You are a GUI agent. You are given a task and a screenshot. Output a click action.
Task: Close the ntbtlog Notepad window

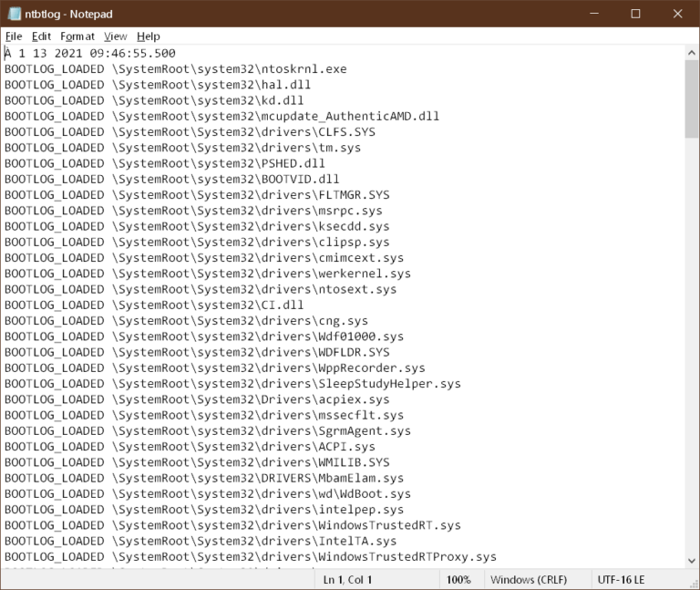[678, 14]
